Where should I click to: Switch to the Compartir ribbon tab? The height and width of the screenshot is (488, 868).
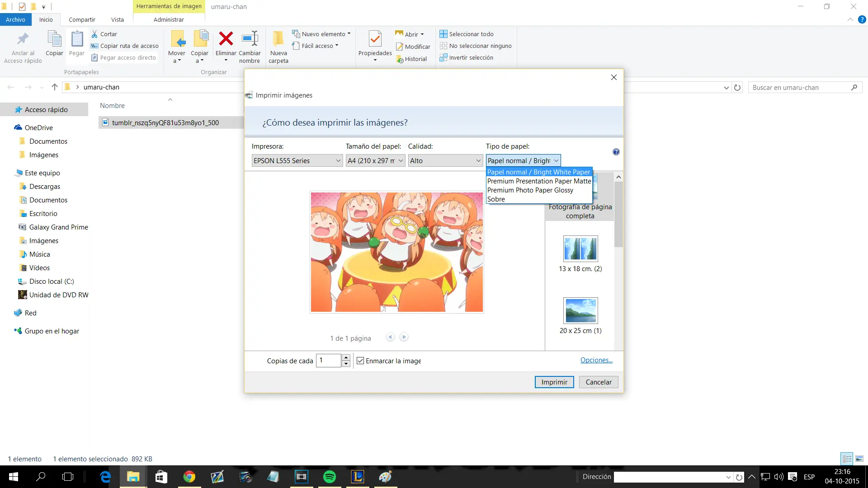82,19
